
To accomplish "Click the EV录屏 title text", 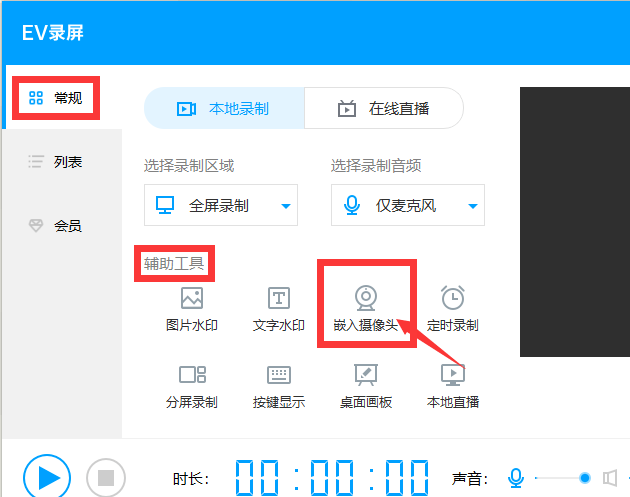I will click(x=53, y=33).
